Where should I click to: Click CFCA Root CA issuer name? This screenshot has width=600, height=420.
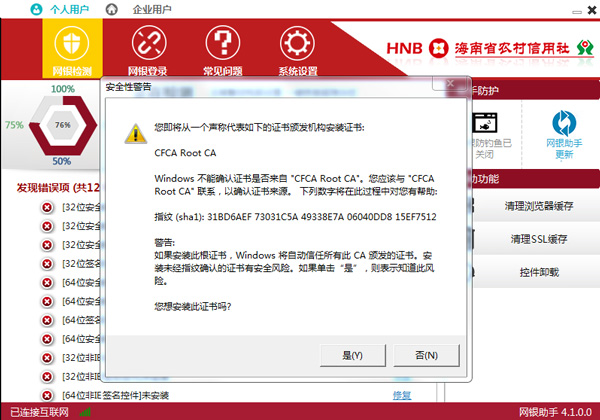185,153
